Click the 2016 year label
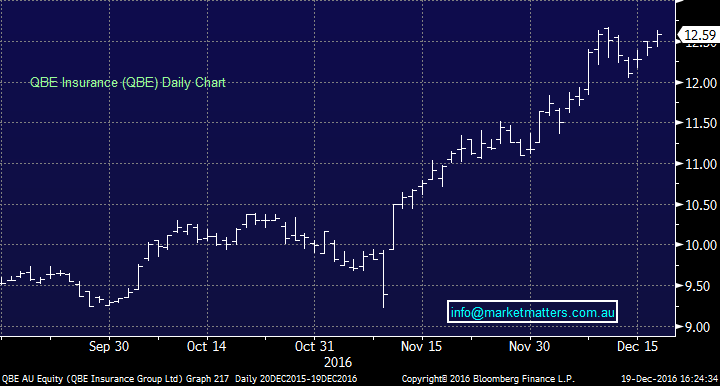 coord(338,362)
